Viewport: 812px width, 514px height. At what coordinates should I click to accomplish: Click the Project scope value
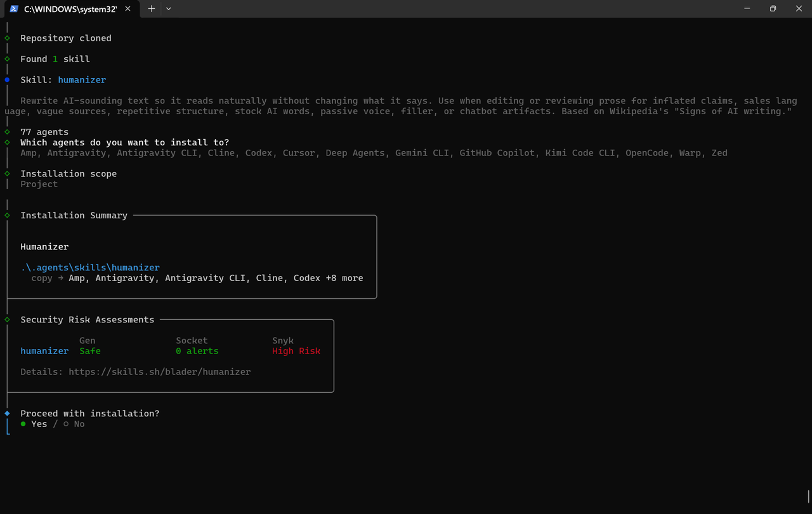39,184
